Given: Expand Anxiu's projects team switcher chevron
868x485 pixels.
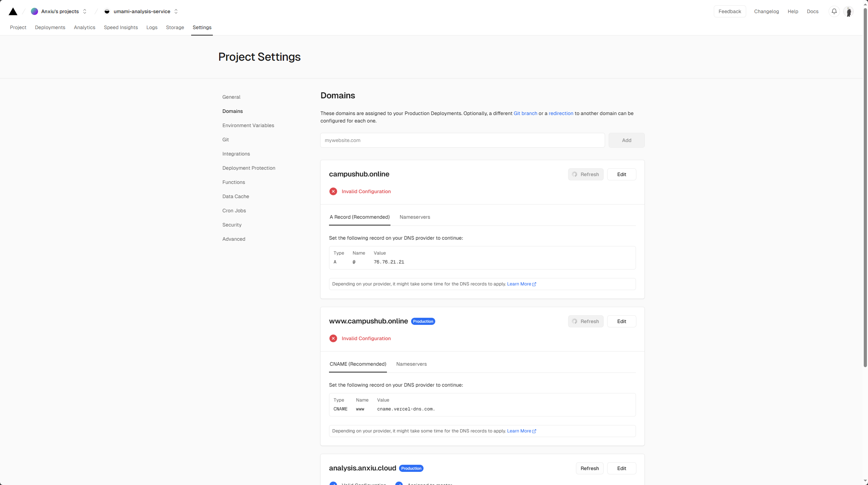Looking at the screenshot, I should point(85,11).
